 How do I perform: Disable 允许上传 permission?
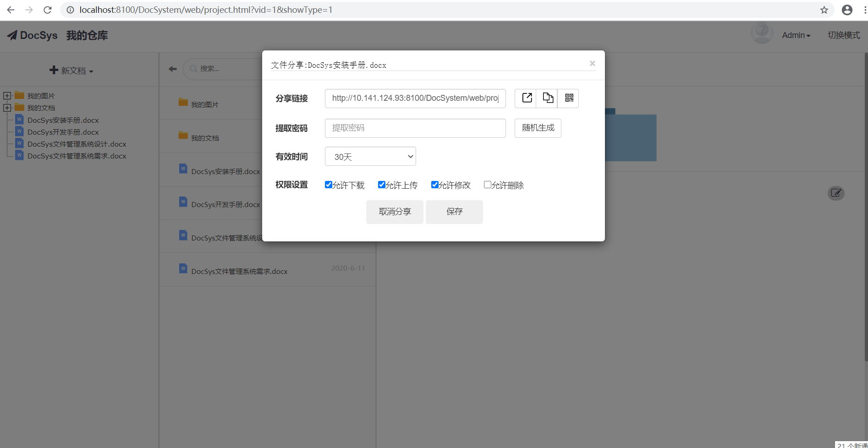coord(381,185)
